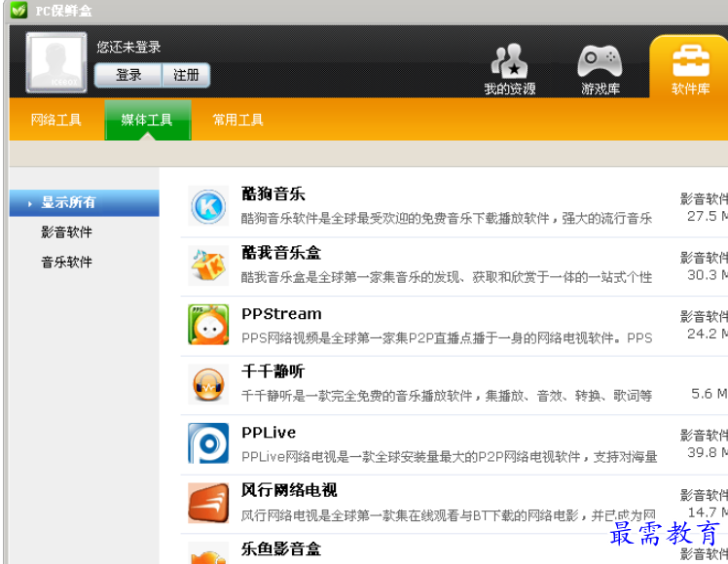Screen dimensions: 728x564
Task: Click the 风行网络电视 app icon
Action: [208, 503]
